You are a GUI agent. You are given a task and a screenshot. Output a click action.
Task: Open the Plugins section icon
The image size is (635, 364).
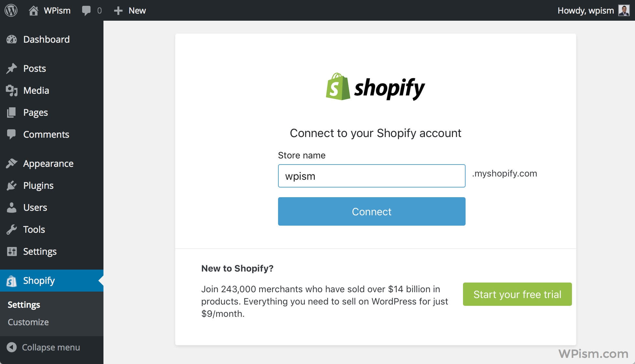(x=12, y=185)
